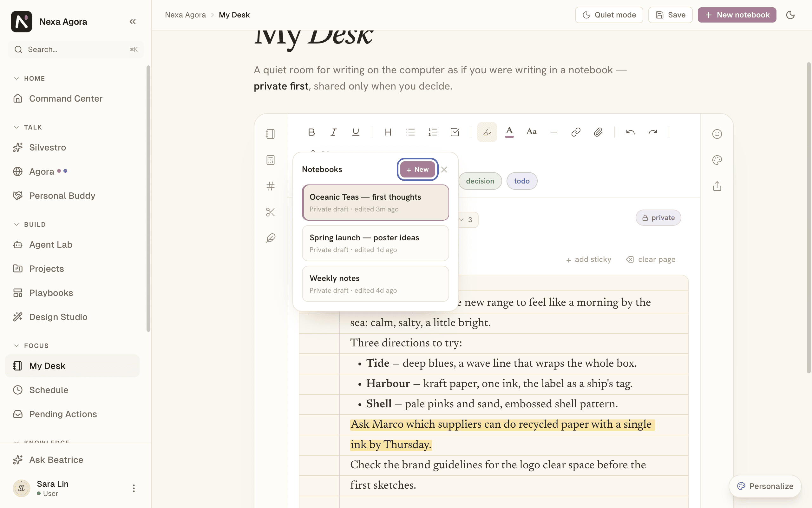Collapse the HOME section
Screen dimensions: 812x508
coord(29,78)
